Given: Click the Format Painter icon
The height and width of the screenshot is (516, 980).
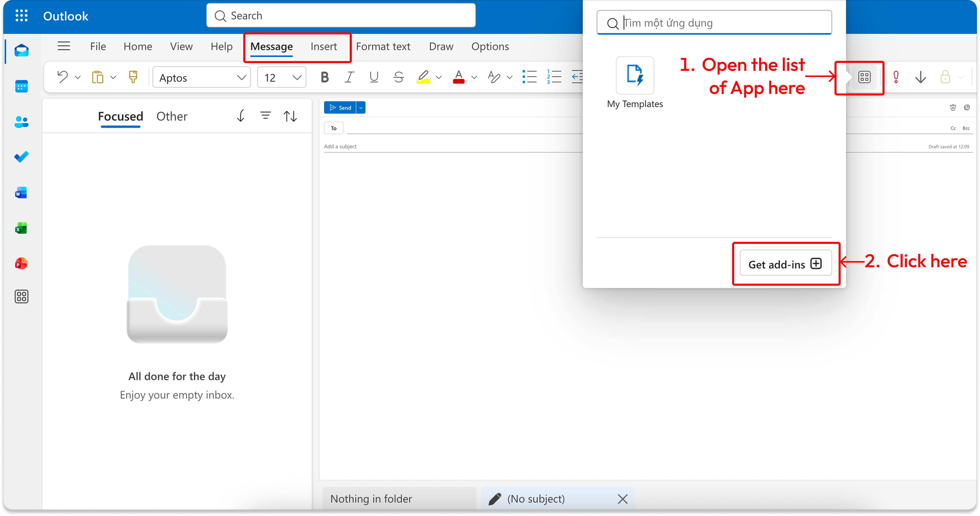Looking at the screenshot, I should 133,77.
